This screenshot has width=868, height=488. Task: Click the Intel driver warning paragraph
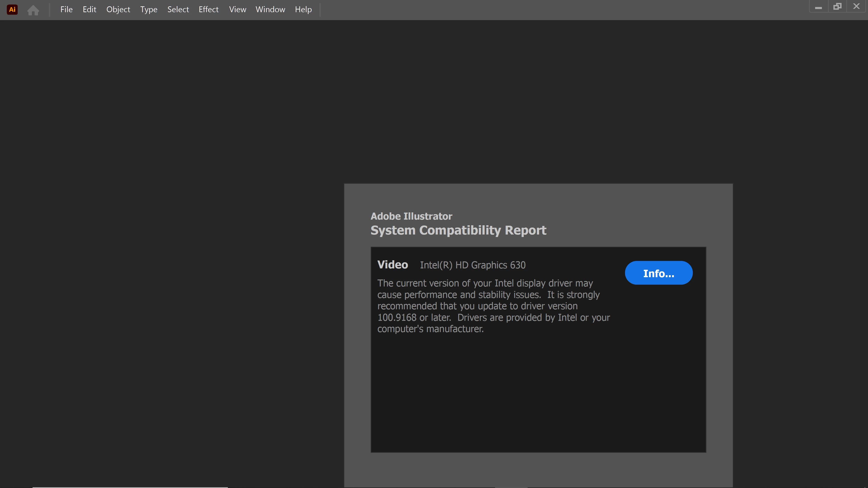click(493, 306)
